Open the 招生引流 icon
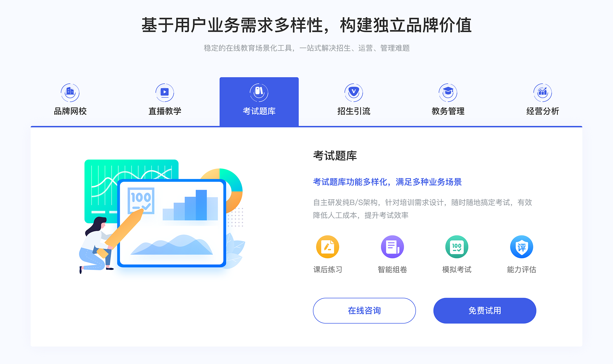The width and height of the screenshot is (613, 364). 351,91
